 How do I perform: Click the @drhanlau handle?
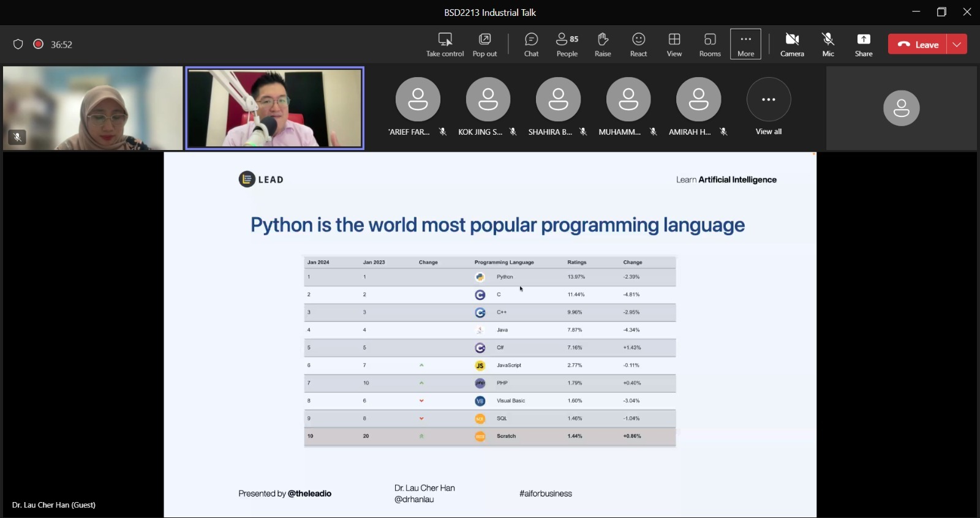pyautogui.click(x=414, y=500)
